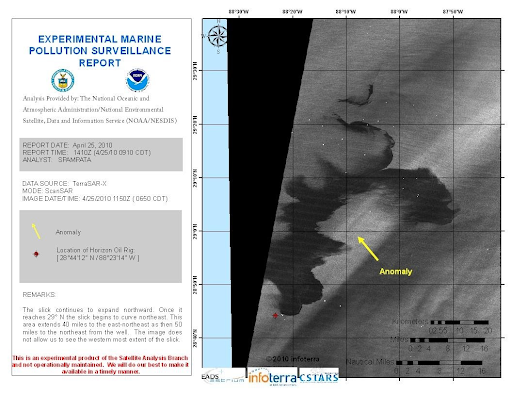Click the 'Kilometers' scale label

pos(410,321)
